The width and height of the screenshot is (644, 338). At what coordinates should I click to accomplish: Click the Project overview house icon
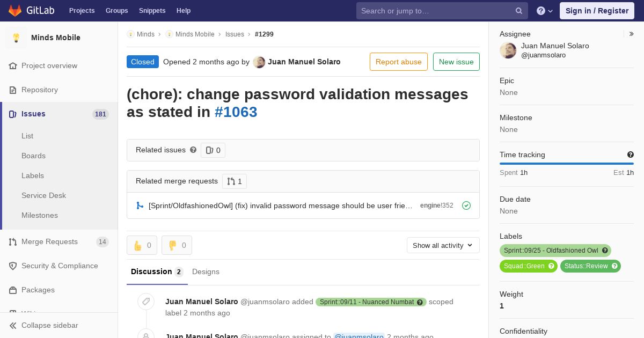pyautogui.click(x=13, y=65)
